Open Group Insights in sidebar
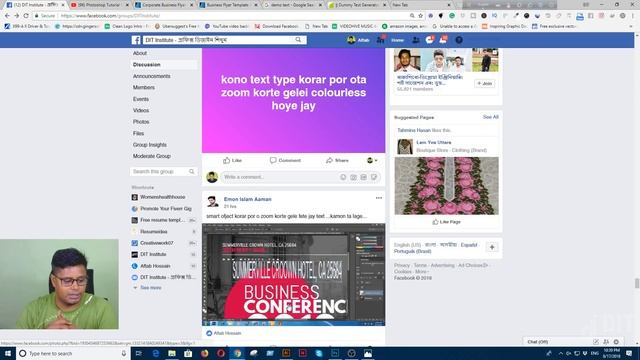The height and width of the screenshot is (360, 640). (149, 145)
